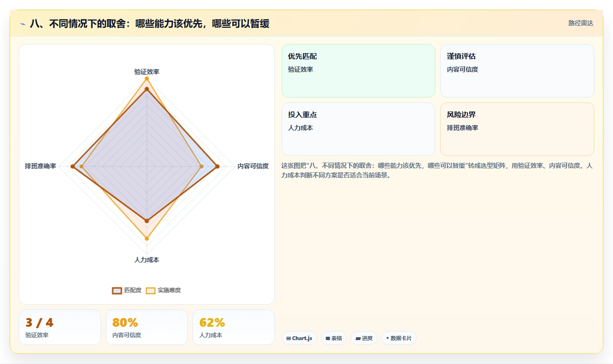The image size is (613, 364).
Task: Click the 匹配度 data point on the 排班准确率 axis
Action: (x=73, y=166)
